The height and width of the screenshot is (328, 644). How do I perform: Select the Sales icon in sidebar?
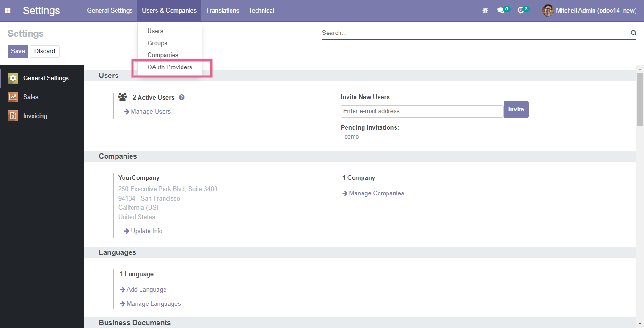[x=13, y=97]
